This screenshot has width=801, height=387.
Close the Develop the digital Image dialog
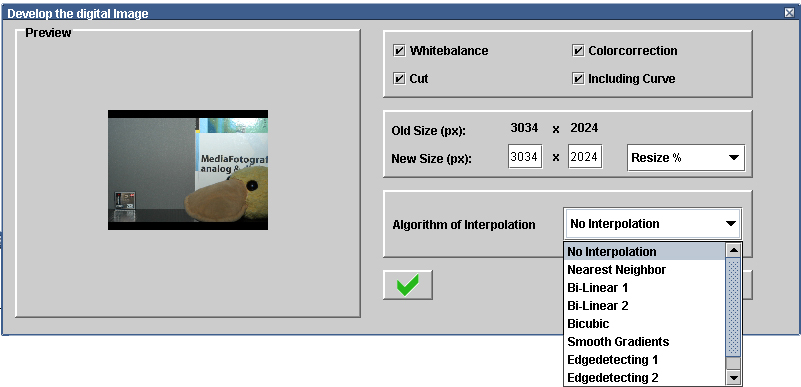[789, 13]
